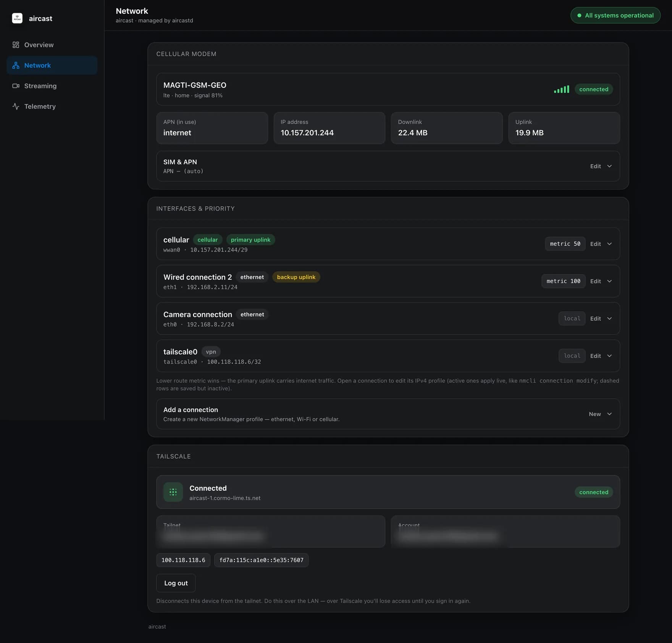672x643 pixels.
Task: Go to the Streaming page
Action: (x=52, y=86)
